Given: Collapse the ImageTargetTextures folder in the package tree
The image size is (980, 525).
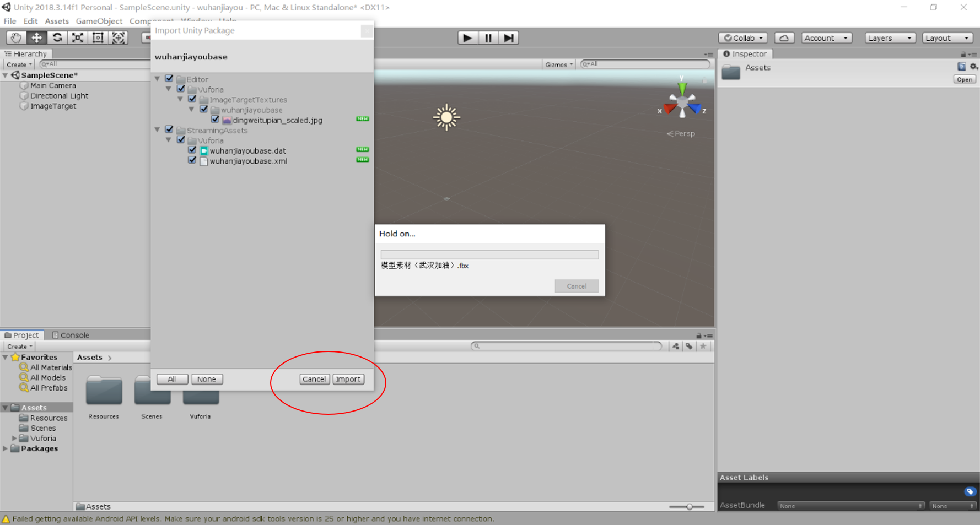Looking at the screenshot, I should [180, 100].
